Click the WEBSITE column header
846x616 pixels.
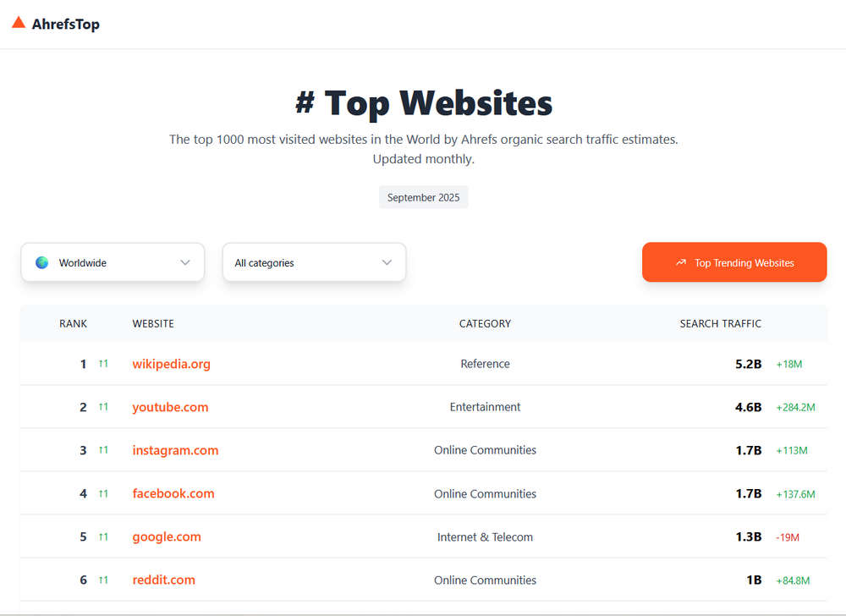tap(153, 323)
